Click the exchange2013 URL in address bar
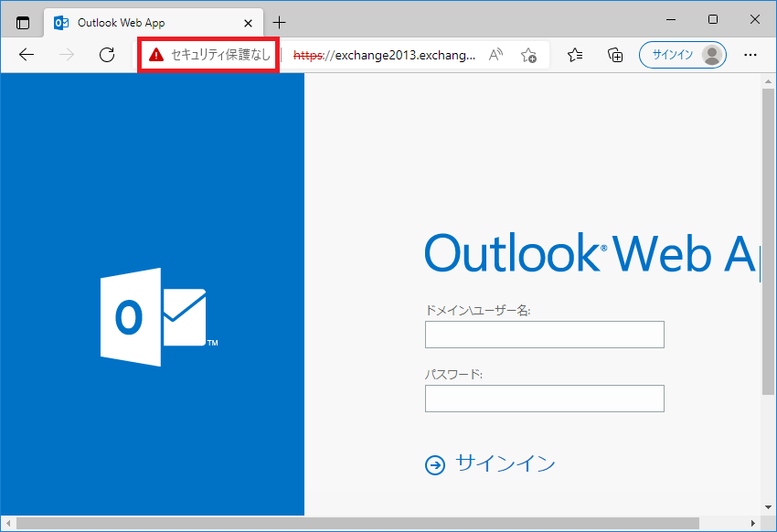 point(384,55)
